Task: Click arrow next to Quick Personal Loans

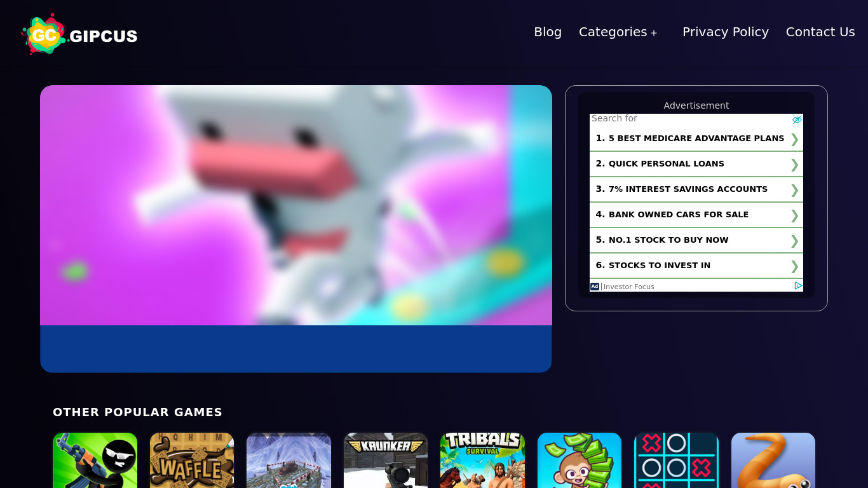Action: click(794, 165)
